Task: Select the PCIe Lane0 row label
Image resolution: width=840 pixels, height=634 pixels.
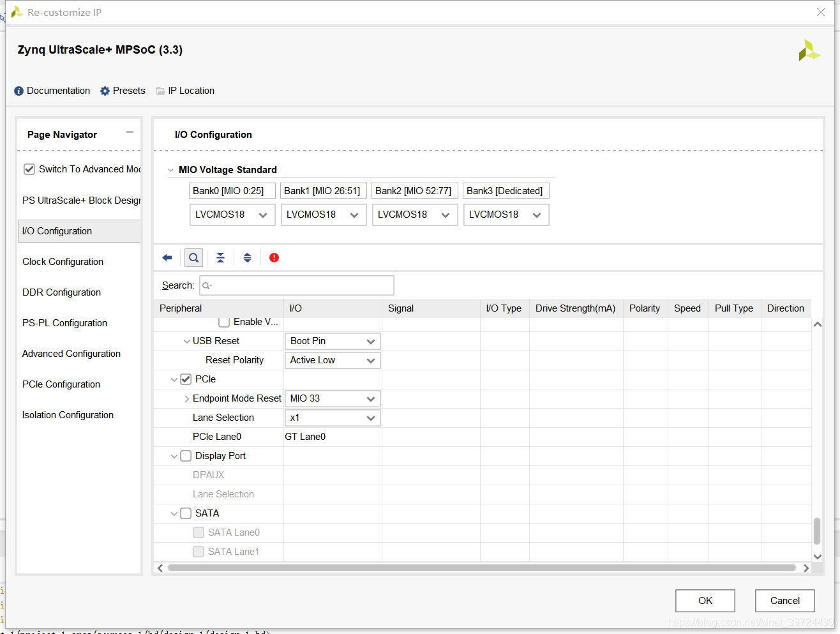Action: tap(217, 437)
